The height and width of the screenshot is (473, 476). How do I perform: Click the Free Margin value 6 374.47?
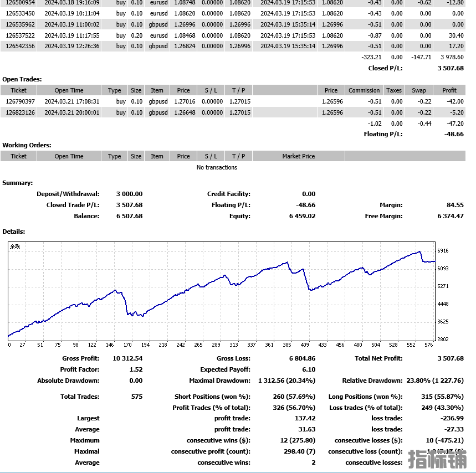tap(450, 216)
